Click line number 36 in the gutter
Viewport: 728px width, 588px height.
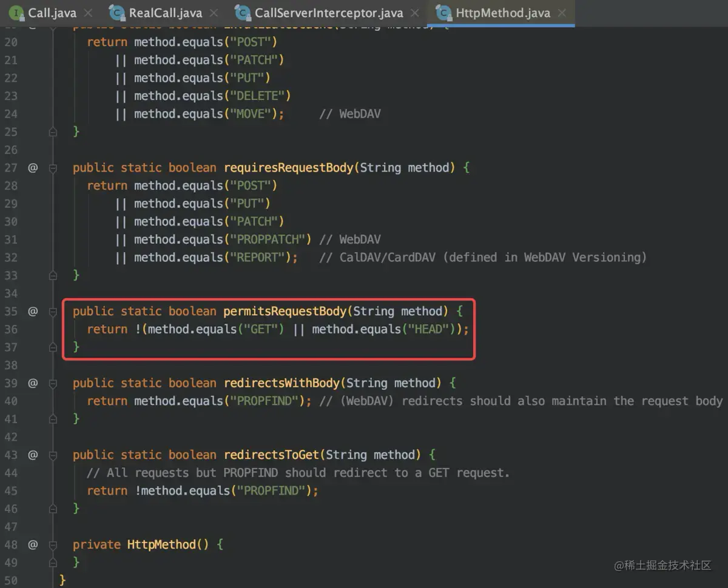[11, 329]
